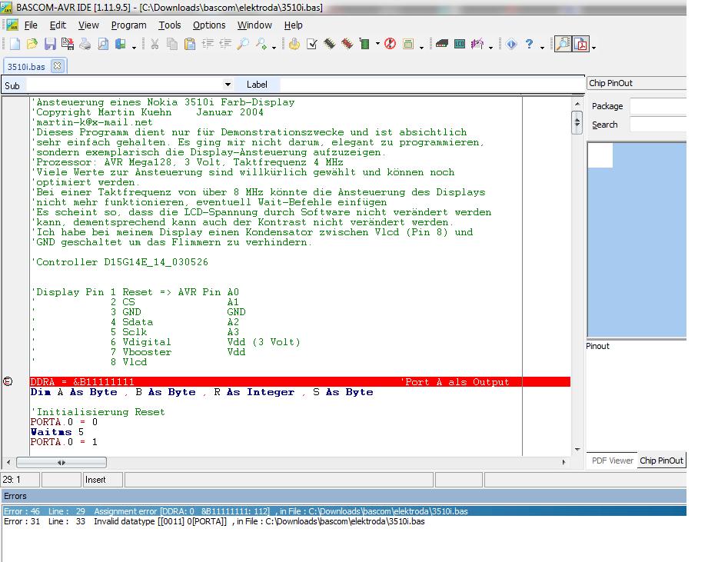Click the Find magnifier icon
The image size is (728, 562).
coord(243,45)
